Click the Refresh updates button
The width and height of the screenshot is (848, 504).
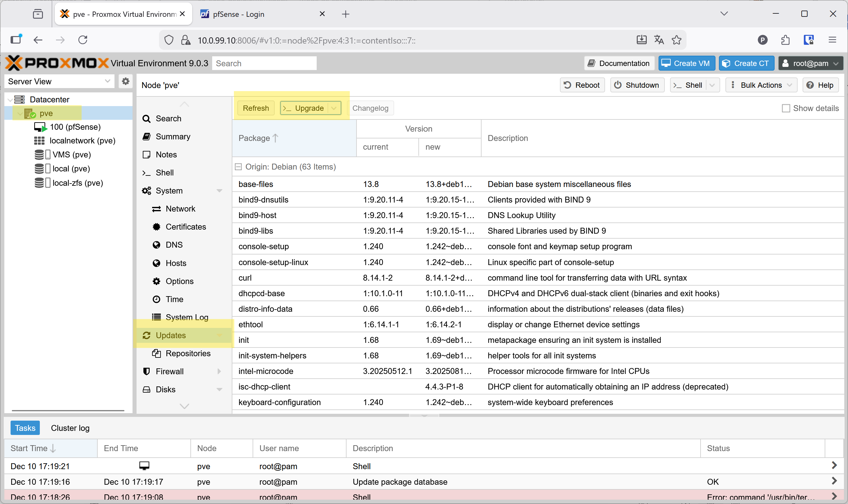[256, 108]
